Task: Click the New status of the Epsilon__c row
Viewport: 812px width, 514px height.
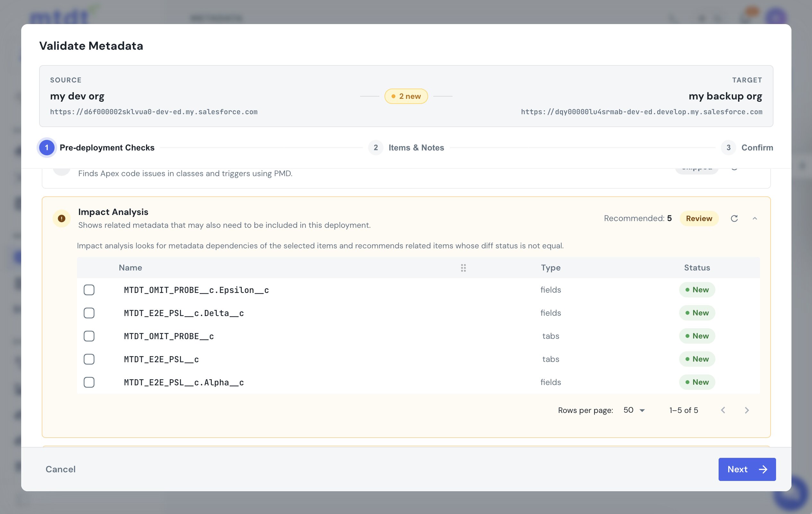Action: 697,290
